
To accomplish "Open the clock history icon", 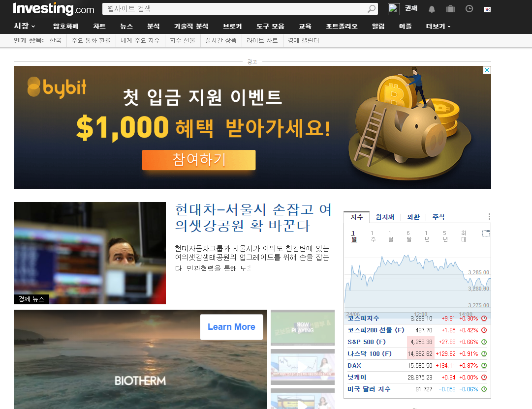I will [x=469, y=9].
